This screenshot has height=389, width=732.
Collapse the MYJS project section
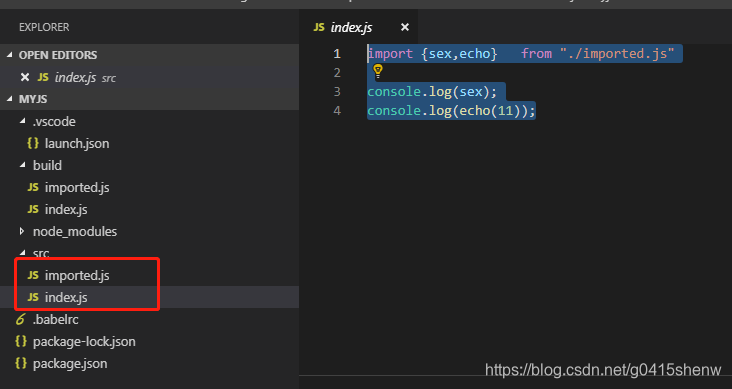pyautogui.click(x=10, y=99)
